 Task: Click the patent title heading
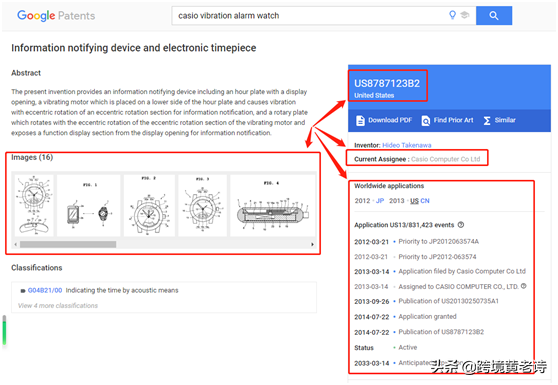133,48
